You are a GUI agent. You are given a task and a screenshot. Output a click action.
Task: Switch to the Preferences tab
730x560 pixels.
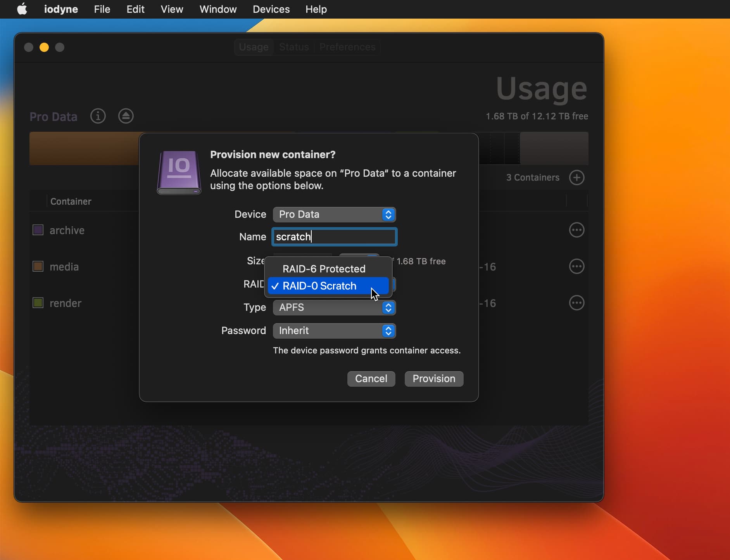click(347, 47)
